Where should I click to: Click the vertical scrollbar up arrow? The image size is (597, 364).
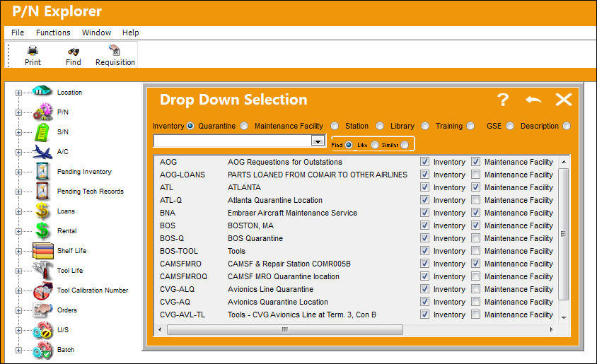click(564, 162)
